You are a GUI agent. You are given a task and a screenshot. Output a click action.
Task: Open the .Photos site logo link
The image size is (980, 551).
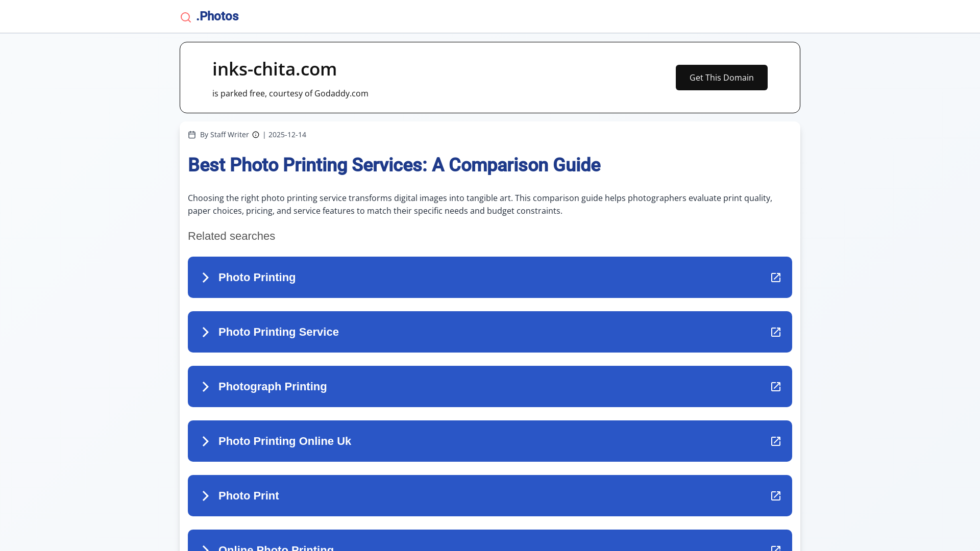coord(217,16)
